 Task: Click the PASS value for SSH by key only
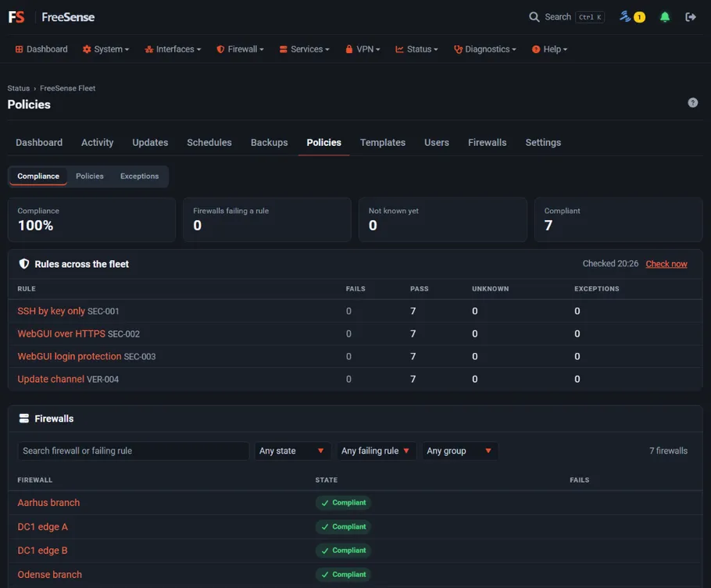413,311
